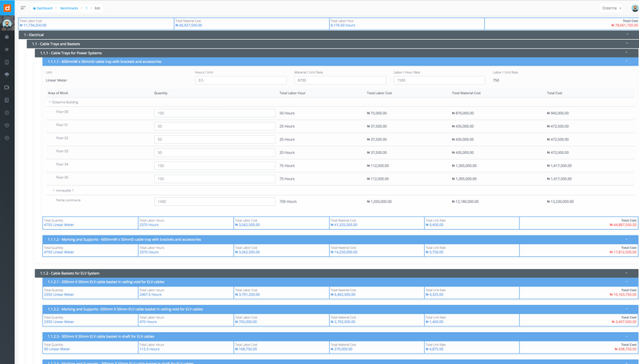Collapse 1.1 - Cable Trays and Baskets
The width and height of the screenshot is (639, 364).
pos(332,44)
